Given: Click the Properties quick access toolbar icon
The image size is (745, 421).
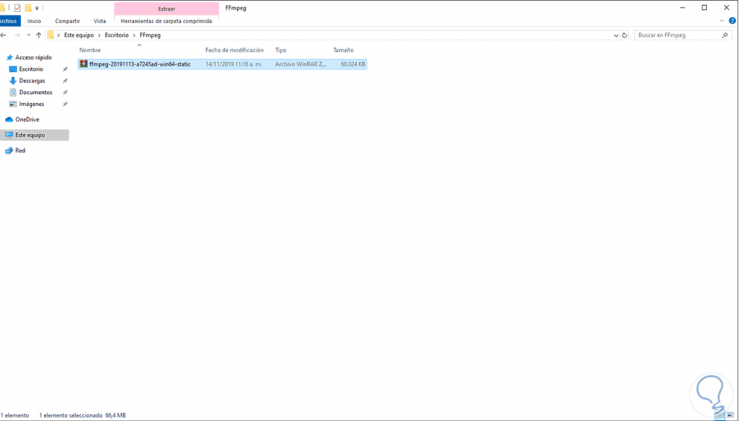Looking at the screenshot, I should (17, 8).
